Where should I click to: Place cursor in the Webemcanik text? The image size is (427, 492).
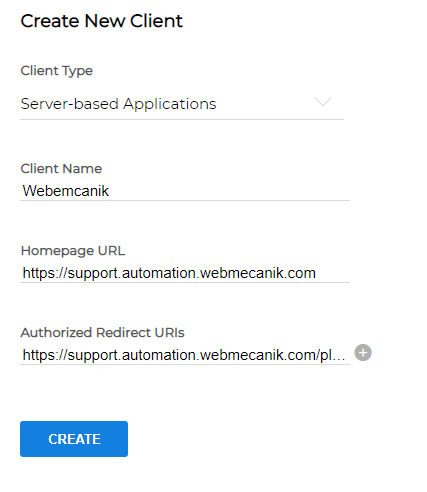click(x=66, y=191)
